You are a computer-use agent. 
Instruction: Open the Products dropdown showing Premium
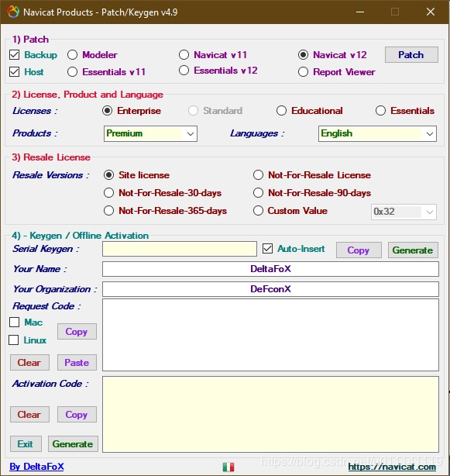[150, 133]
